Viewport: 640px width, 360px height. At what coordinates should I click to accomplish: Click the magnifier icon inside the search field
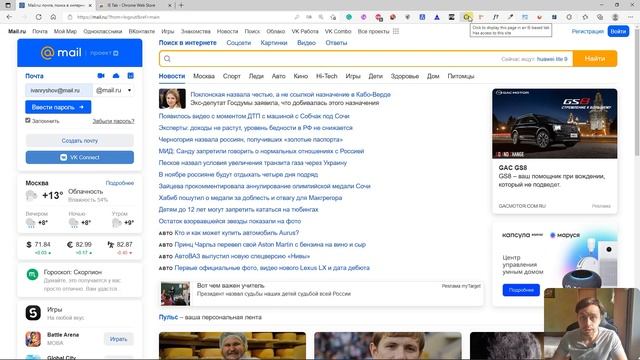click(167, 59)
